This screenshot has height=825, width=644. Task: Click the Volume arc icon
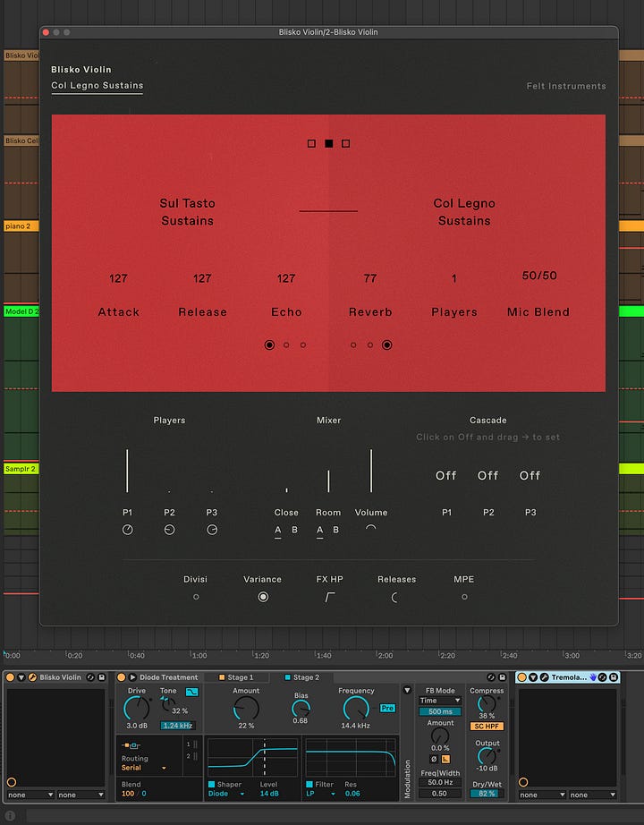click(x=371, y=528)
